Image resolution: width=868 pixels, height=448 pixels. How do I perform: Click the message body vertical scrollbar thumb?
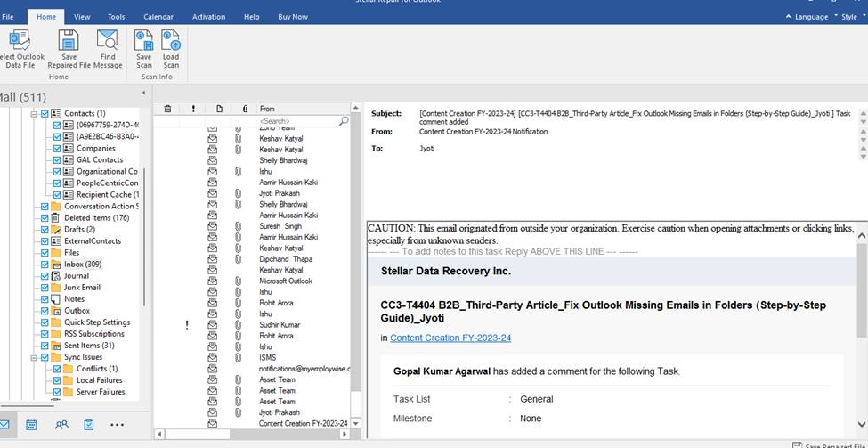862,289
